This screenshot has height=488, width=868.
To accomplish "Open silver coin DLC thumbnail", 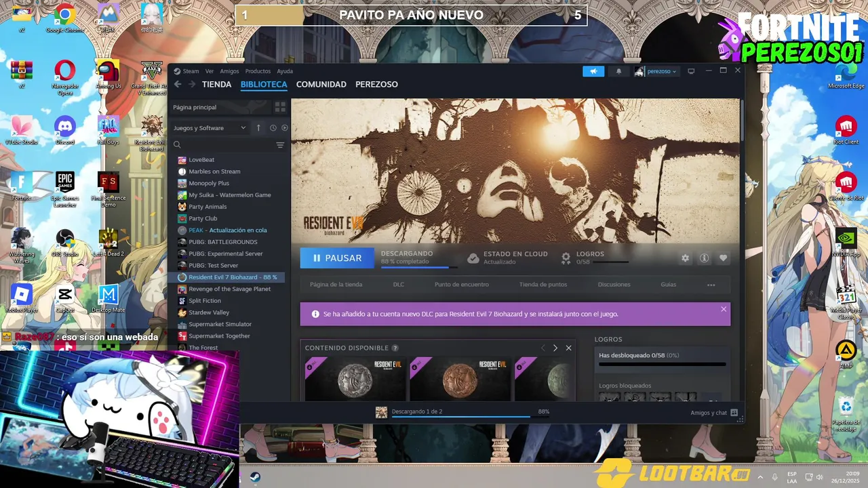I will pos(355,379).
